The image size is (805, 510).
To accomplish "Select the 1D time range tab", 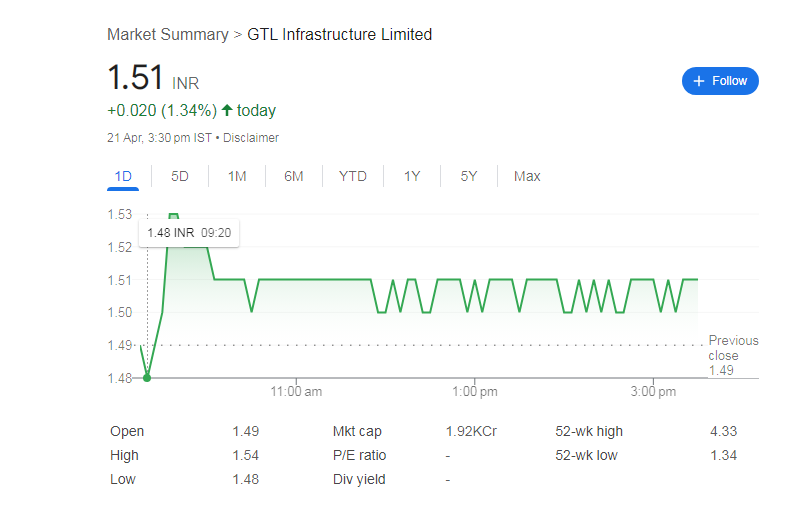I will click(x=123, y=177).
